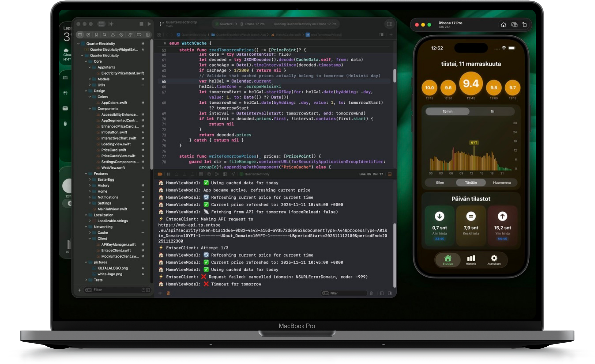Toggle breakpoint activation in the debug bar
This screenshot has width=595, height=364.
[x=160, y=174]
